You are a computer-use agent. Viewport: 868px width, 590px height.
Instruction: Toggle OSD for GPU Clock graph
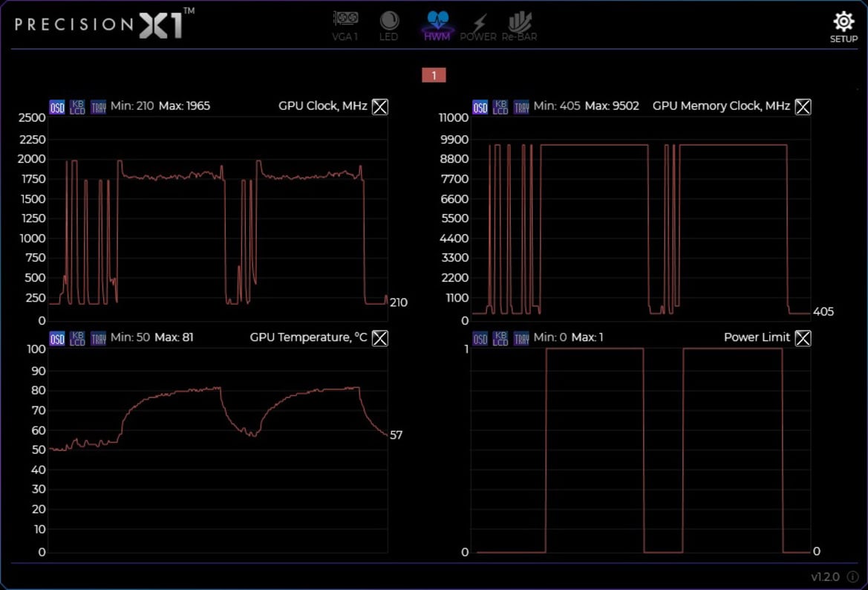pos(57,107)
